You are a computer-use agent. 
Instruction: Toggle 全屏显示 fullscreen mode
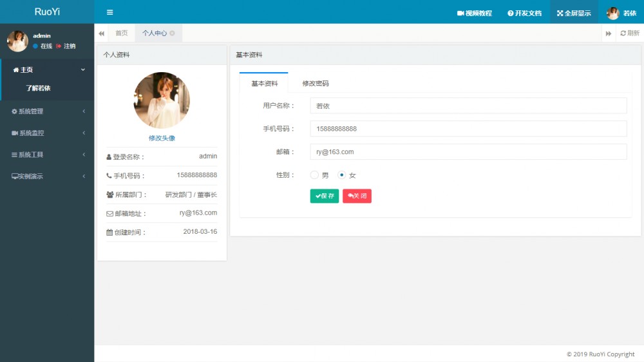[574, 13]
